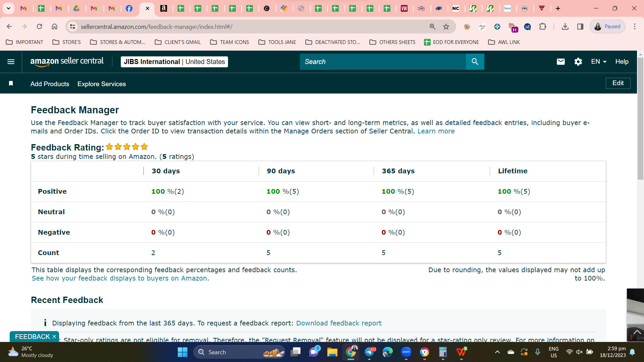
Task: Click the search magnifier button
Action: point(475,62)
